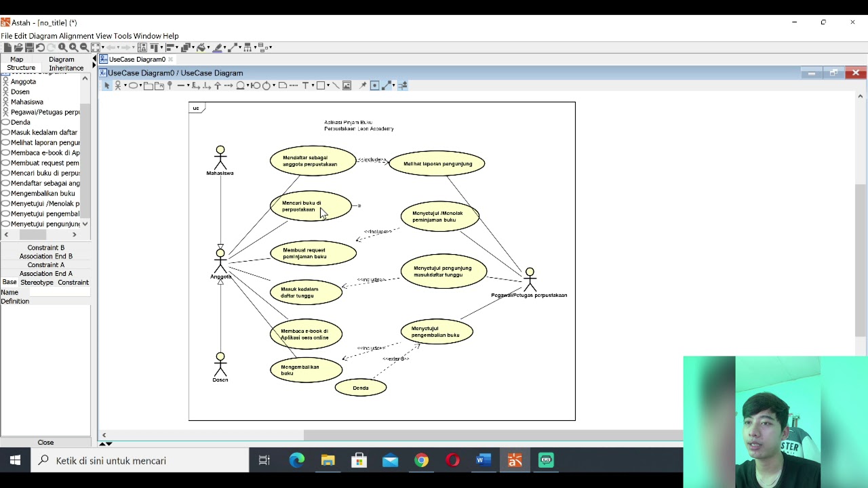Toggle the framed dot mode button
The width and height of the screenshot is (868, 488).
coord(374,85)
